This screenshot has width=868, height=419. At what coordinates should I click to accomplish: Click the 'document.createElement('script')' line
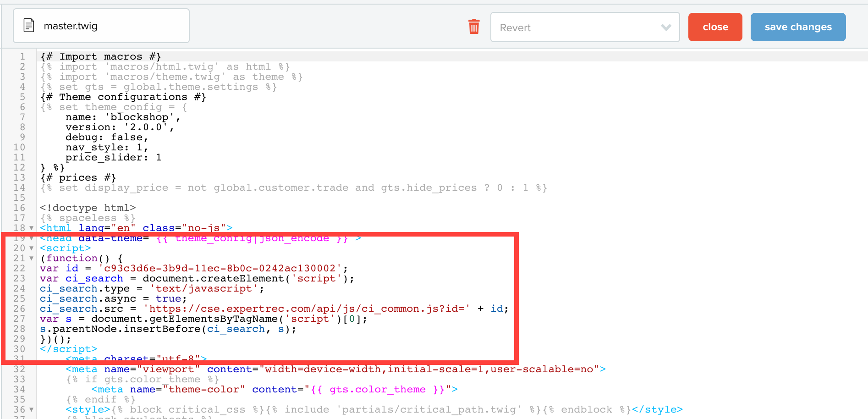(x=197, y=278)
